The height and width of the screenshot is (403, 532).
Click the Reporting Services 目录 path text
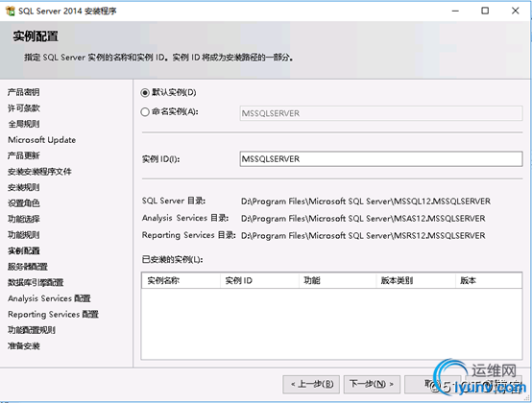point(363,236)
